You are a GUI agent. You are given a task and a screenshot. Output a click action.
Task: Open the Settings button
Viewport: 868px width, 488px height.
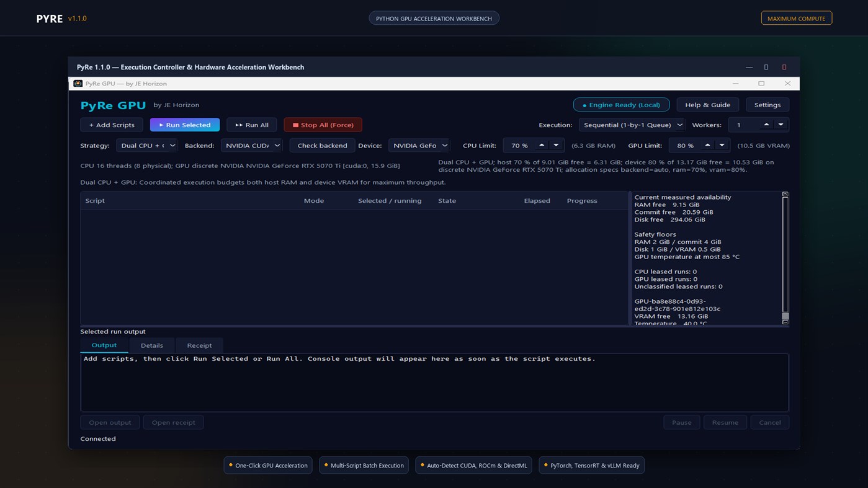tap(767, 105)
